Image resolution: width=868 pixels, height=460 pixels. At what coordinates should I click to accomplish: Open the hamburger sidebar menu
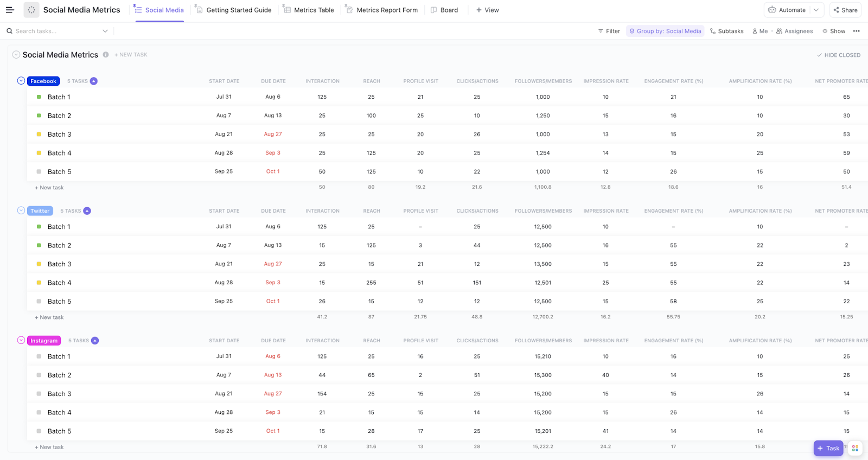pyautogui.click(x=10, y=10)
